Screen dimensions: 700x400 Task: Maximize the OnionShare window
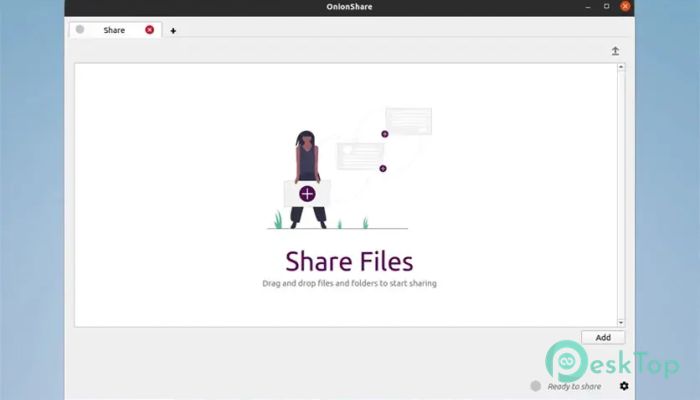(606, 6)
